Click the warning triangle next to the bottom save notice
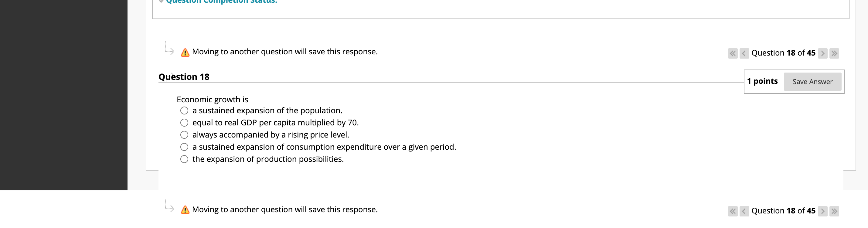Image resolution: width=868 pixels, height=228 pixels. coord(185,210)
